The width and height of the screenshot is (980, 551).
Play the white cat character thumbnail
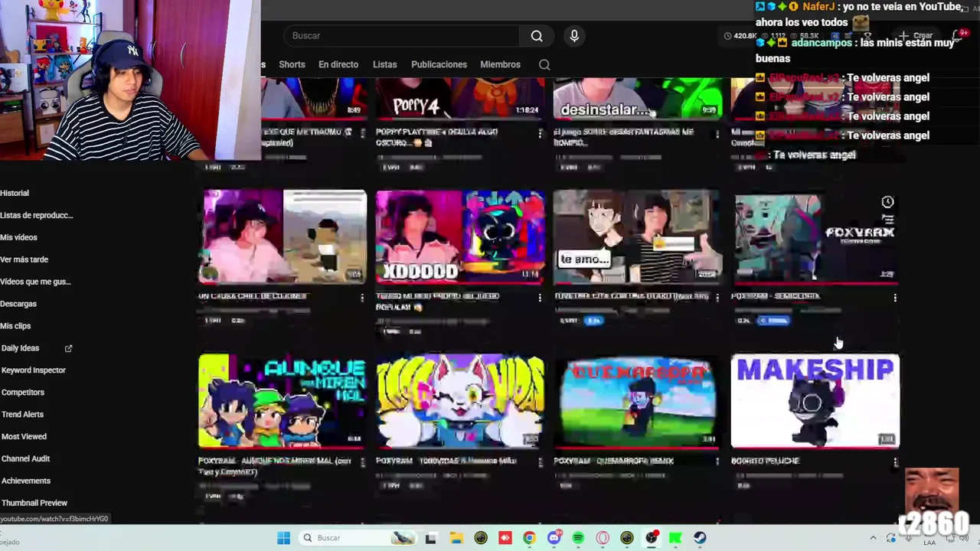(x=459, y=400)
